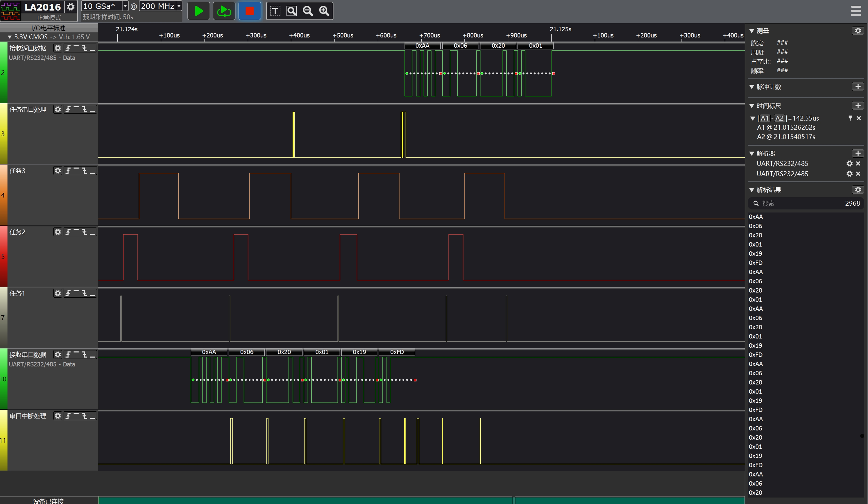This screenshot has height=504, width=868.
Task: Start repeated loop capture
Action: click(x=224, y=11)
